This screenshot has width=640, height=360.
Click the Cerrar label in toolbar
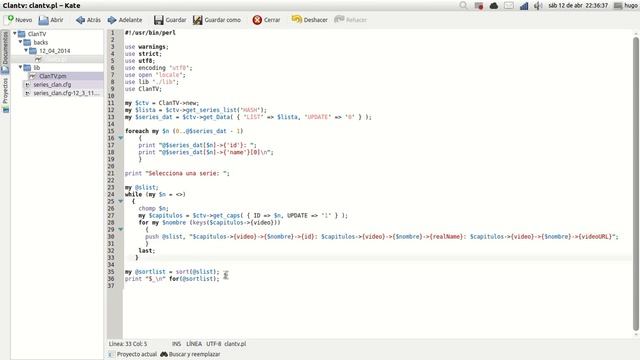coord(272,20)
